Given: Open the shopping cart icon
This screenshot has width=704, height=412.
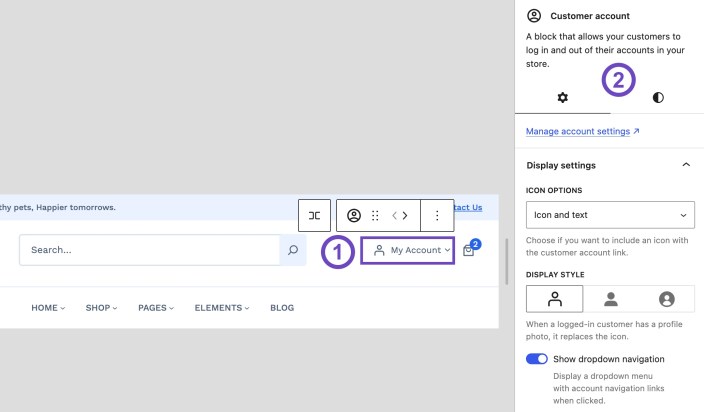Looking at the screenshot, I should point(469,250).
